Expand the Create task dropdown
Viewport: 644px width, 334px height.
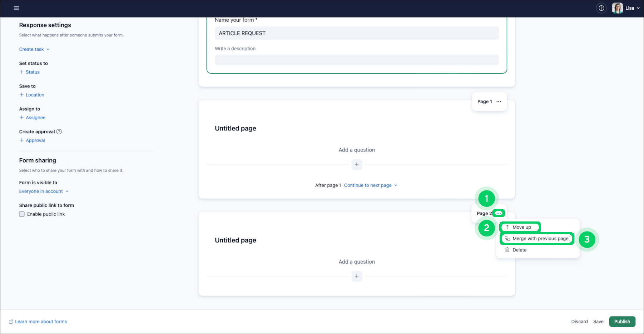tap(34, 49)
